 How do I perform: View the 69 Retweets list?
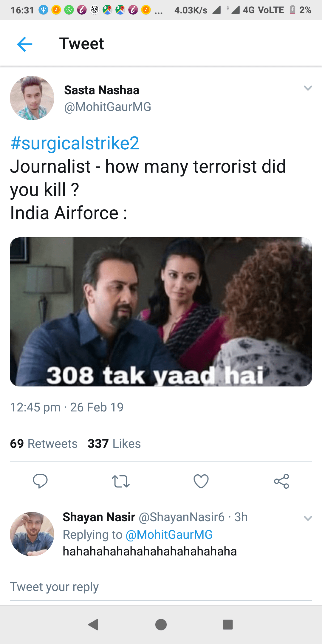[44, 444]
